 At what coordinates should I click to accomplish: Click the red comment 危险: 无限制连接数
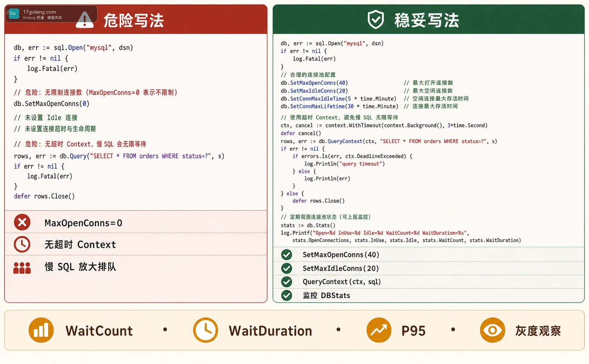96,92
